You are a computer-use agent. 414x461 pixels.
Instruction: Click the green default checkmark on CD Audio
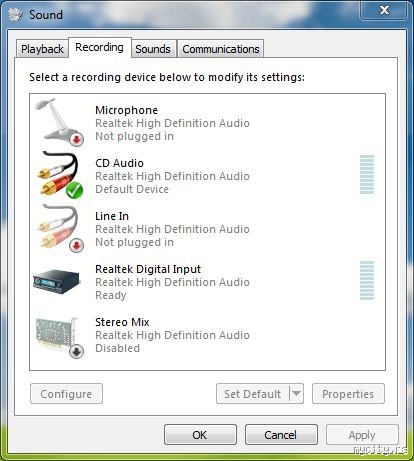pos(74,190)
